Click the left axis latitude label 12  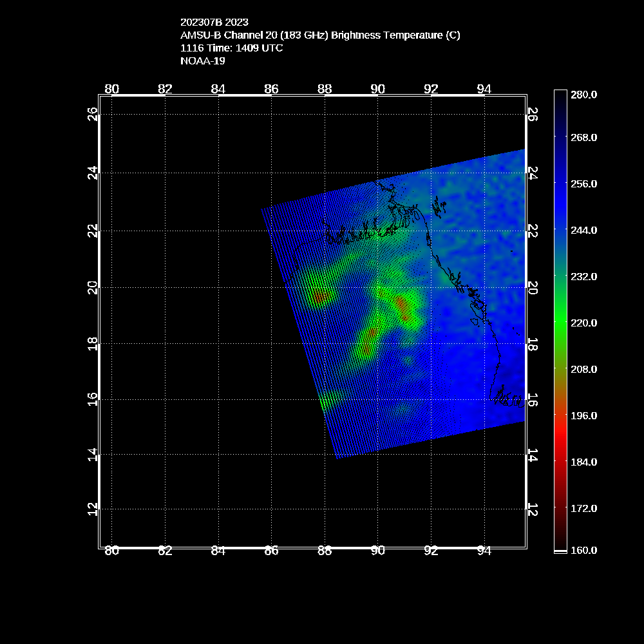[93, 509]
